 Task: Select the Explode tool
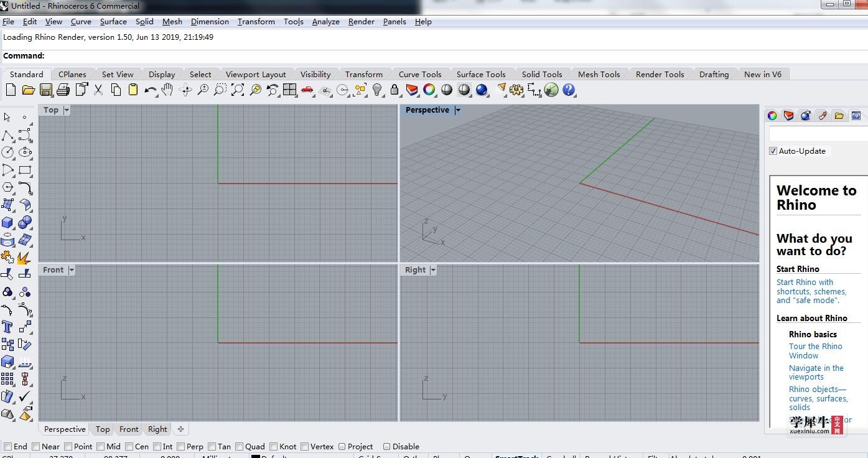(25, 257)
